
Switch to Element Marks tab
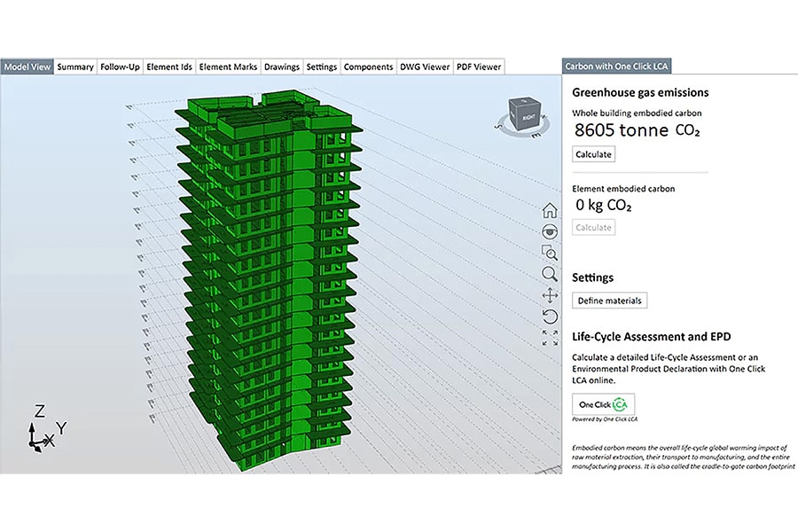pyautogui.click(x=228, y=66)
